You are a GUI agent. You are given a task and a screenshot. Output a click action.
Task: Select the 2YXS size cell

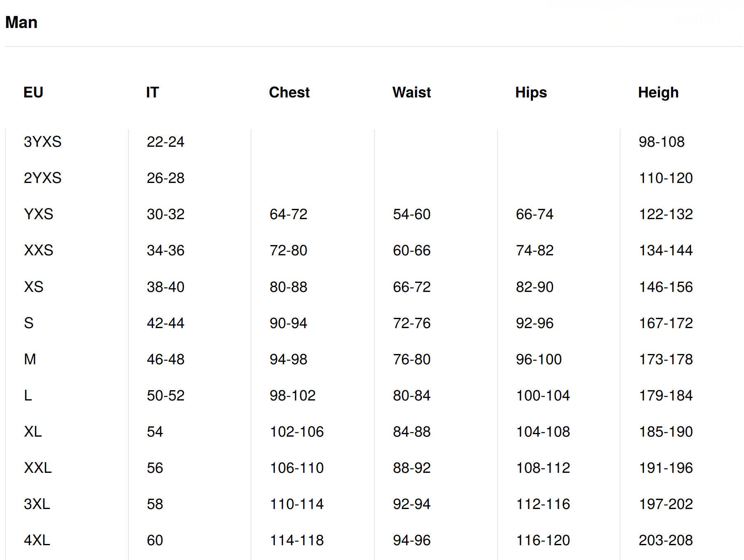(x=42, y=178)
